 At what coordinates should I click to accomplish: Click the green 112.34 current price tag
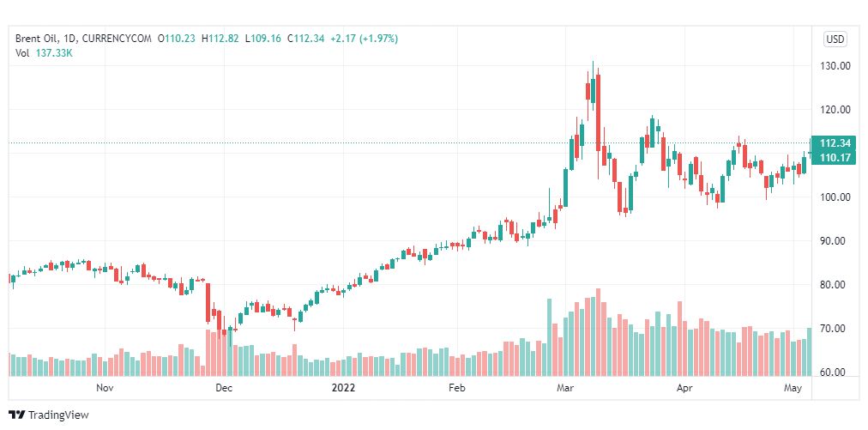835,143
